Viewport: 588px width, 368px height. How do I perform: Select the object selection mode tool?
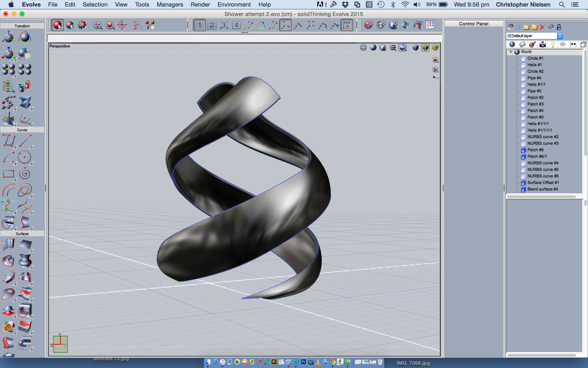58,25
